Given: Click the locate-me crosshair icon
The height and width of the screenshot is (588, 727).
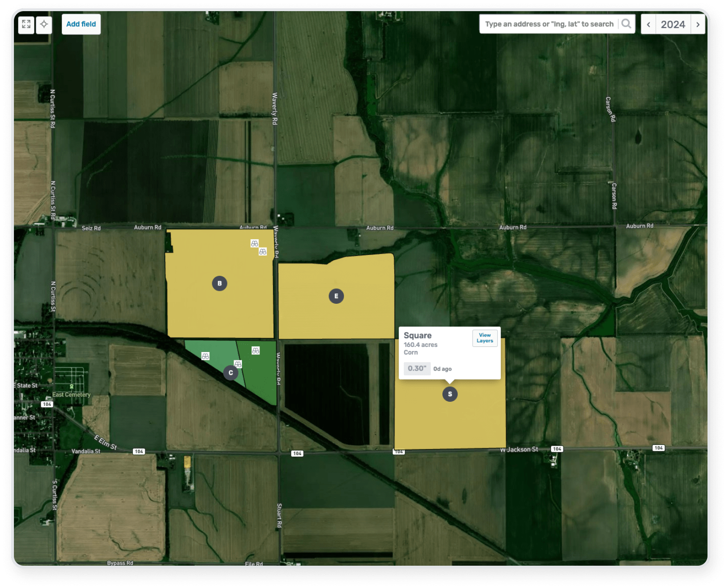Looking at the screenshot, I should (x=44, y=24).
